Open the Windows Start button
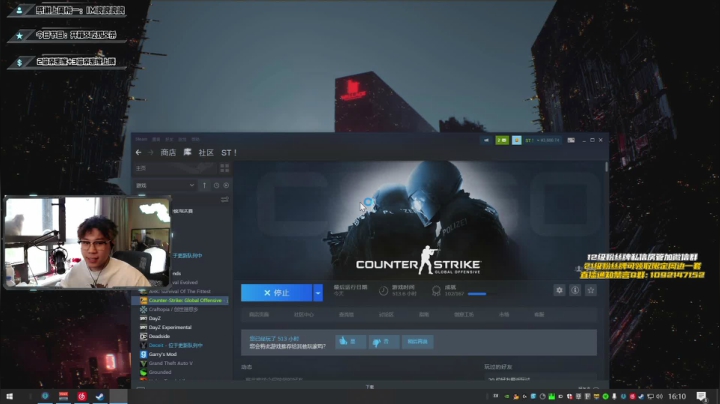Viewport: 720px width, 404px height. pyautogui.click(x=9, y=396)
